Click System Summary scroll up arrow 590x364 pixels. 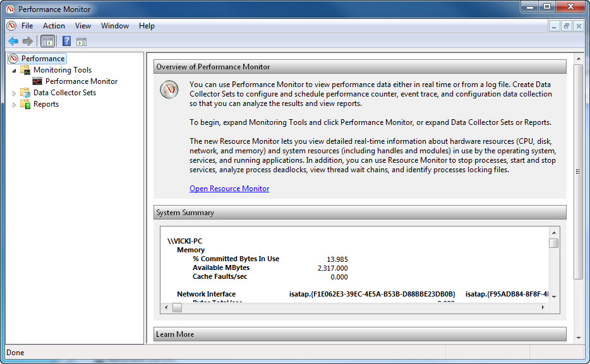tap(554, 233)
